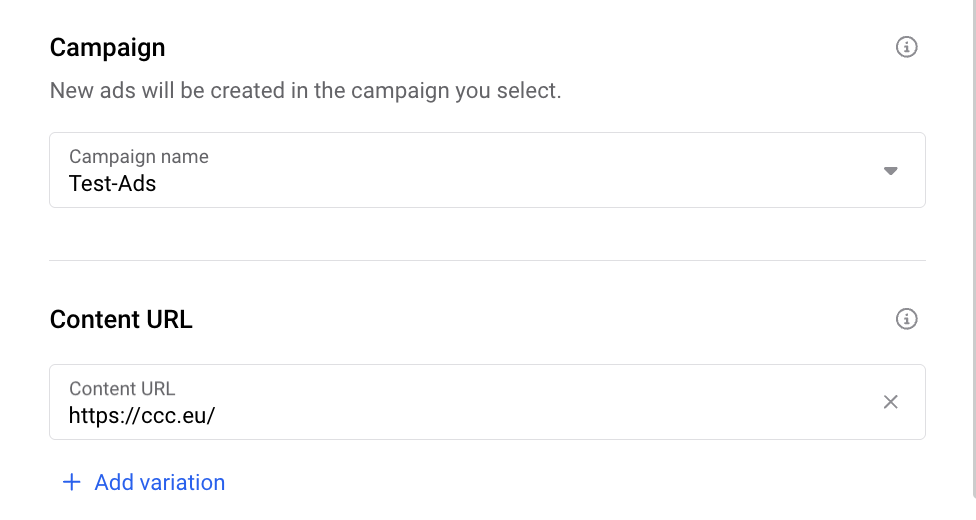Viewport: 976px width, 520px height.
Task: Click the selected value Test-Ads
Action: 112,183
